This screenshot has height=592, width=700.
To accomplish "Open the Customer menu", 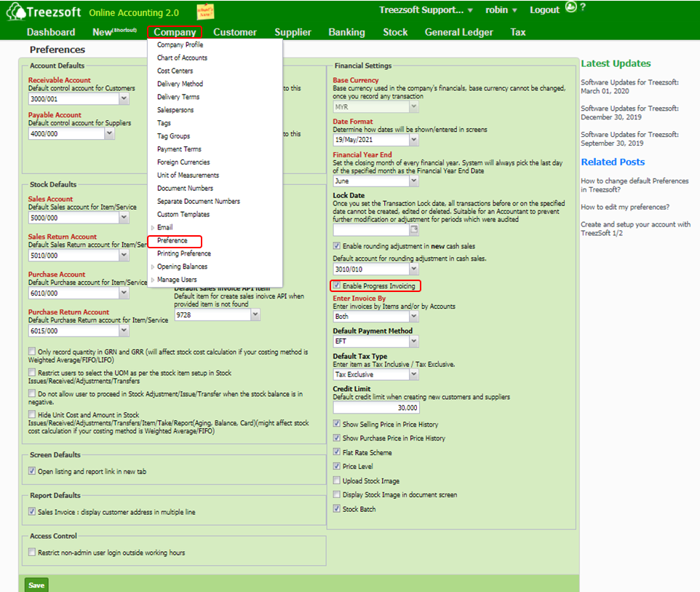I will [235, 32].
